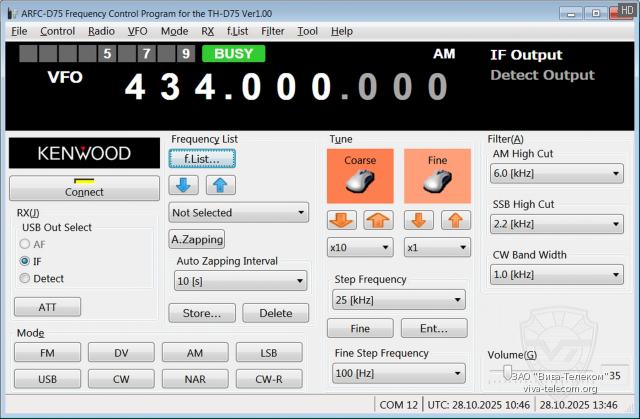The width and height of the screenshot is (640, 419).
Task: Click the Detect Output label
Action: point(542,75)
